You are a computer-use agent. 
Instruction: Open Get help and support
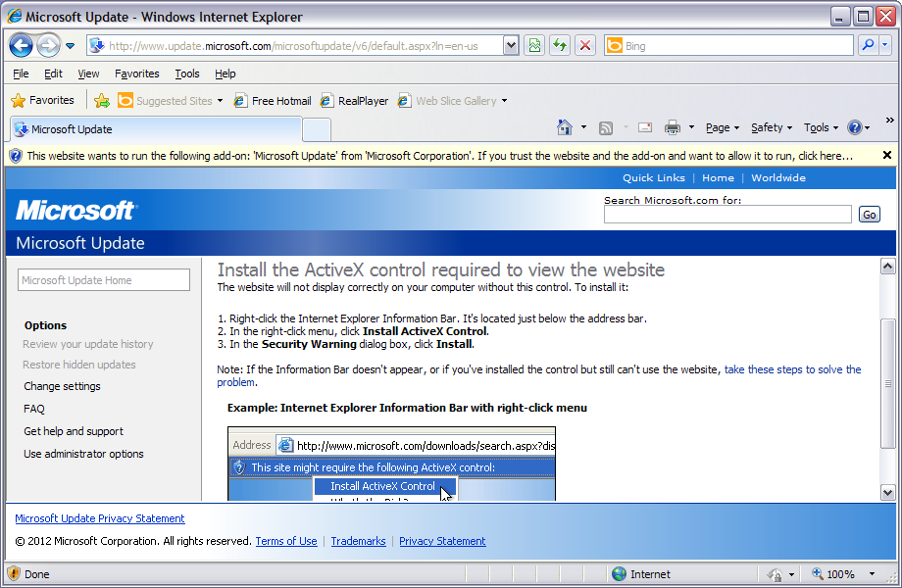pos(74,431)
